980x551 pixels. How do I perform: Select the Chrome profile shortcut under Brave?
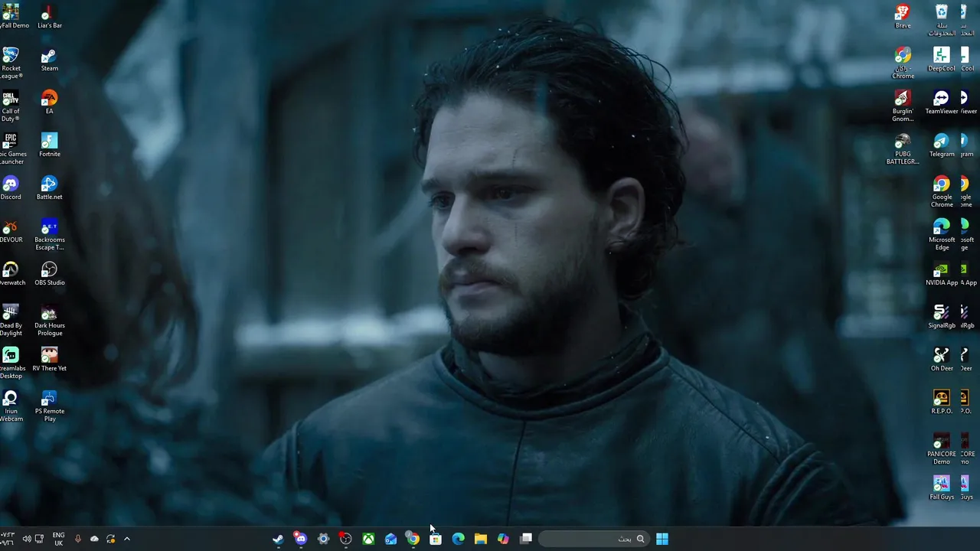click(x=903, y=64)
